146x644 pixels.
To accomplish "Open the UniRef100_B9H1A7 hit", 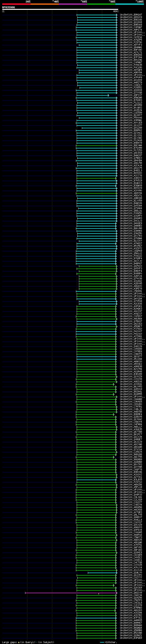I will tap(131, 15).
